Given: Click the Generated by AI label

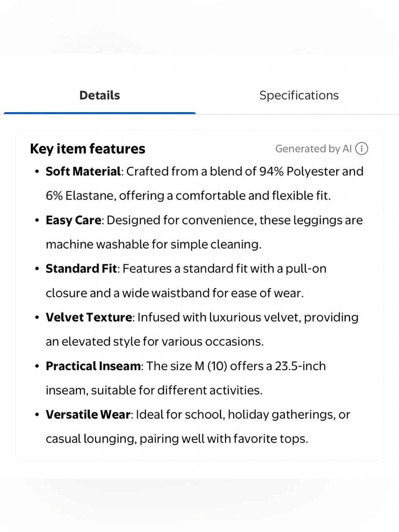Looking at the screenshot, I should pos(314,149).
